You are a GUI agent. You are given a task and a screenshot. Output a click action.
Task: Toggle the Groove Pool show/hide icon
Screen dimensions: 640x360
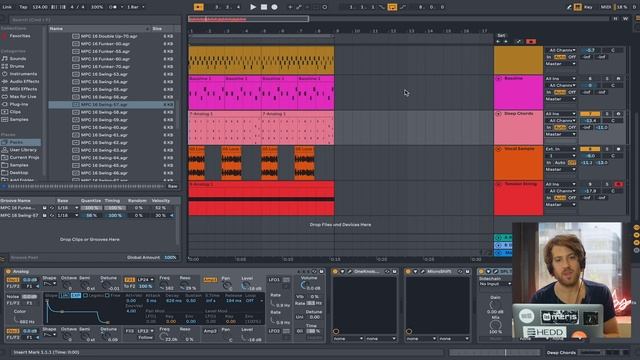3,258
